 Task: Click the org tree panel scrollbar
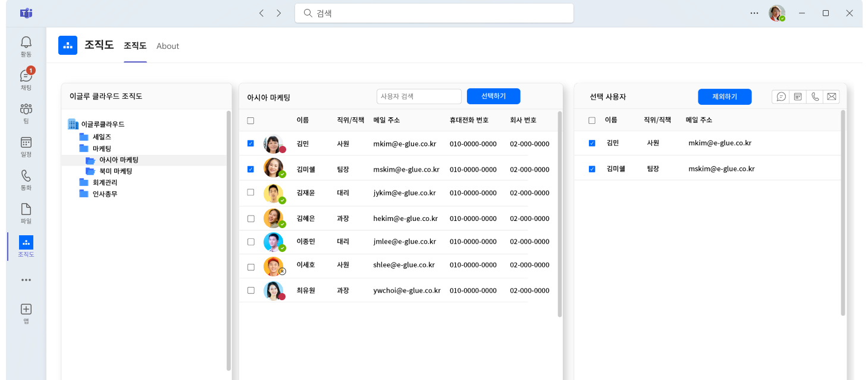(x=228, y=240)
